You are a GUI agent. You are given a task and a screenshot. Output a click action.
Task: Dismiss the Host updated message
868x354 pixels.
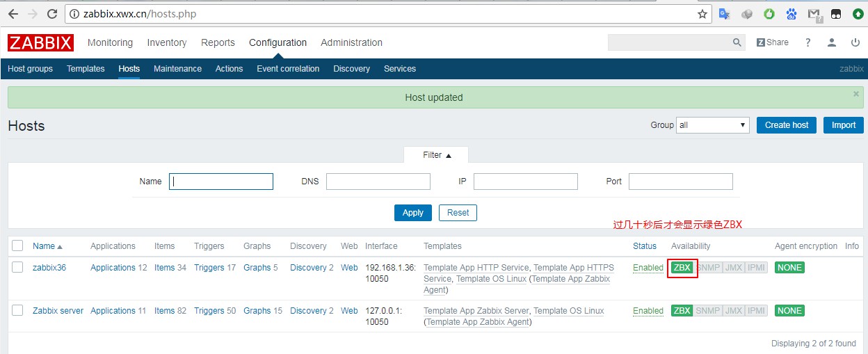point(855,94)
